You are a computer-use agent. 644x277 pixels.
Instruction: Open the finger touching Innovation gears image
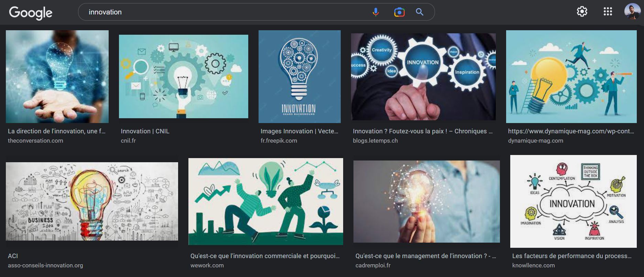click(423, 77)
